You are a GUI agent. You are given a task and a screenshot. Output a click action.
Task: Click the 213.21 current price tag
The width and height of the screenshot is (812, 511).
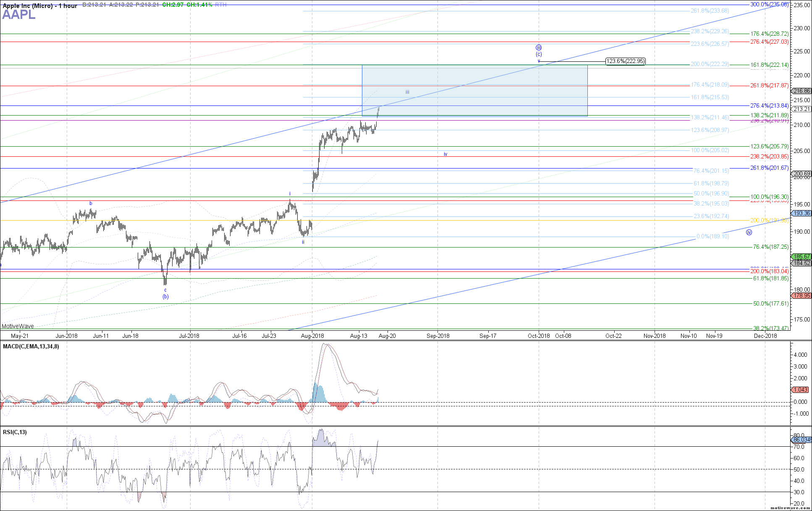tap(802, 109)
